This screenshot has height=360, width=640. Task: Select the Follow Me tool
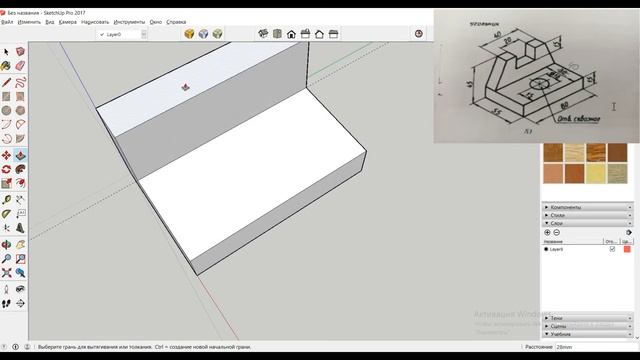[20, 169]
